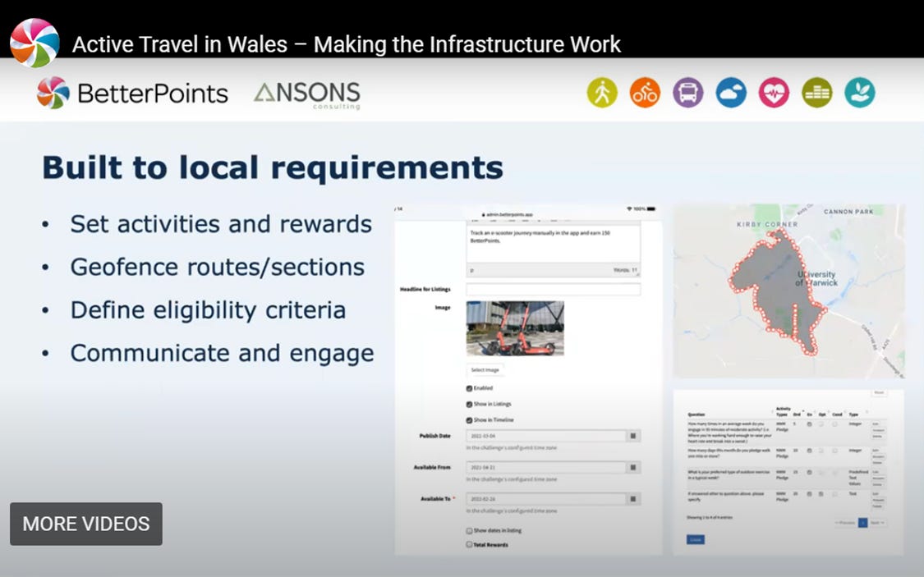Click the olive stacked coins rewards icon
This screenshot has height=577, width=924.
(x=816, y=93)
